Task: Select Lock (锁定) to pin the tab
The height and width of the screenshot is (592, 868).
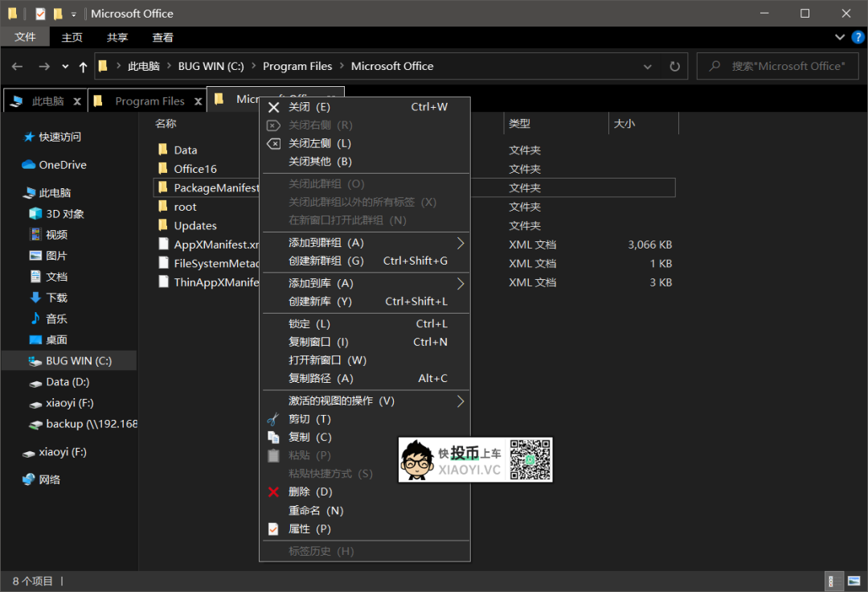Action: [x=309, y=323]
